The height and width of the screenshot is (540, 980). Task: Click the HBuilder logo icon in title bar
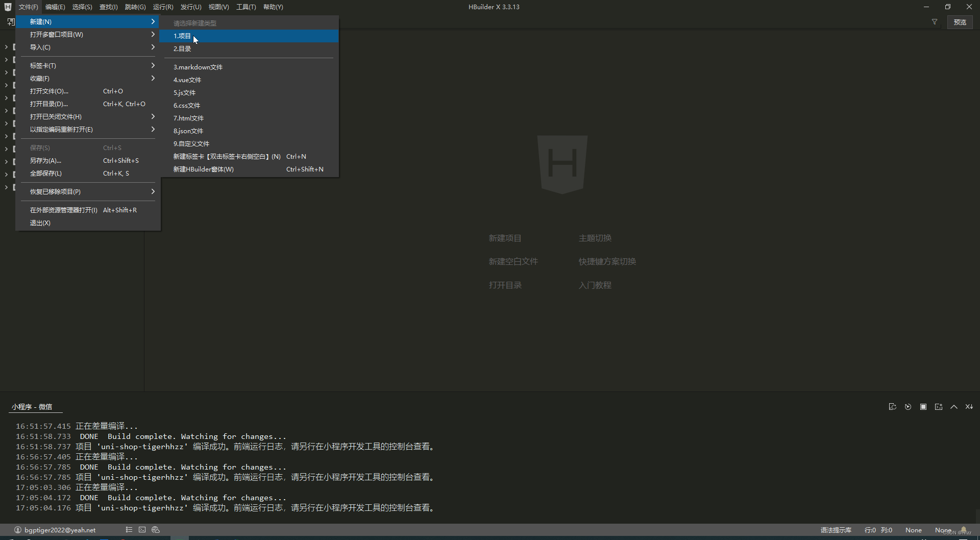(x=8, y=7)
